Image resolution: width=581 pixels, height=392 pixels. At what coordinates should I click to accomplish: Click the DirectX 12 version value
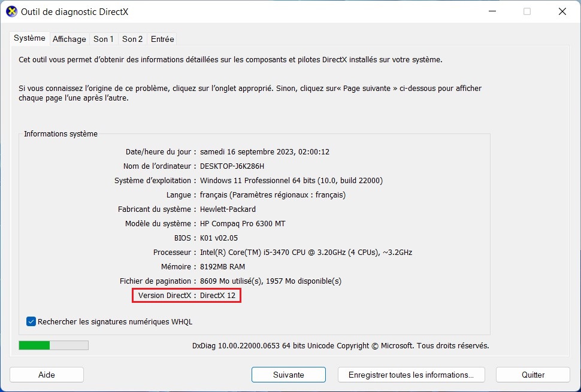217,296
